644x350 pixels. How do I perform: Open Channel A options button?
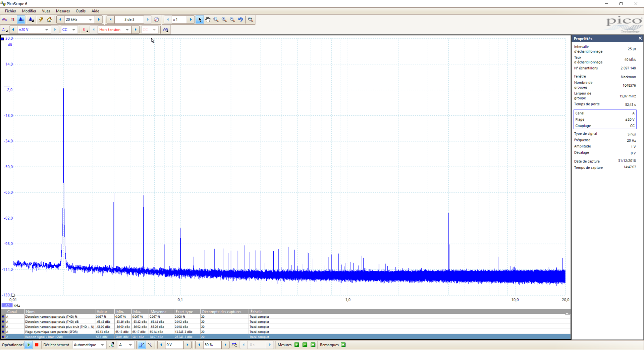tap(5, 30)
